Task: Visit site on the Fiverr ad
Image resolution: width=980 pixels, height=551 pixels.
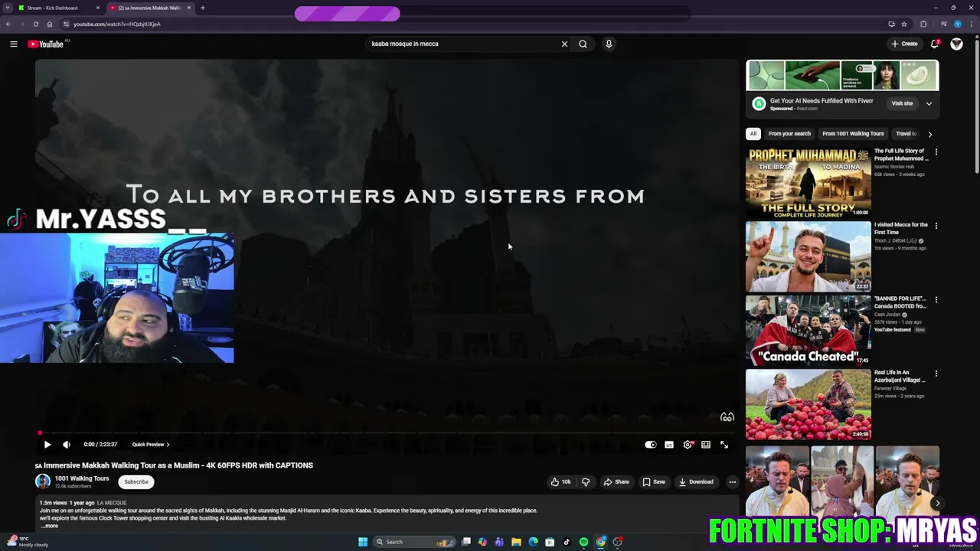Action: pos(902,103)
